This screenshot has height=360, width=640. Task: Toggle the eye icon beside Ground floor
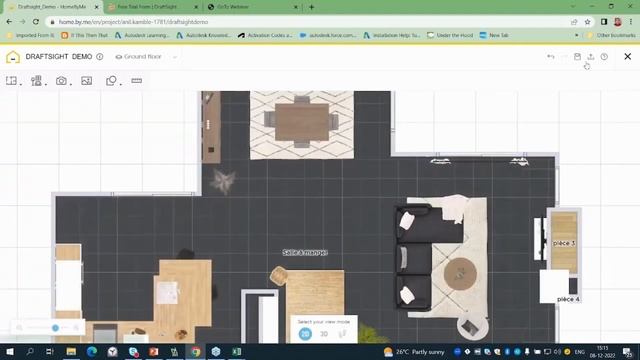[119, 57]
